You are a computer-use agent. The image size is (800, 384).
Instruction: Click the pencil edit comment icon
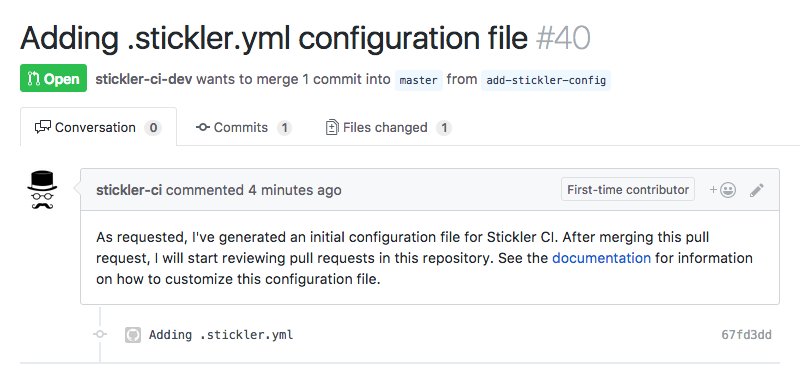[757, 190]
